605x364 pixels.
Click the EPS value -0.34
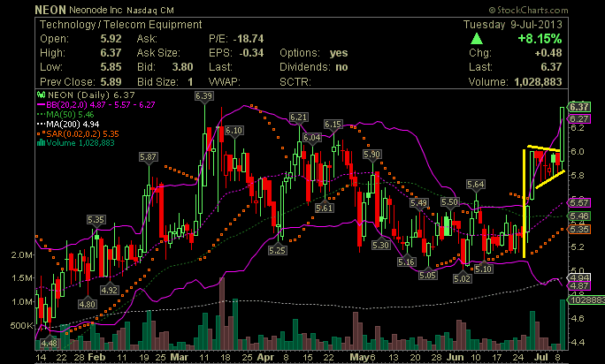point(251,53)
